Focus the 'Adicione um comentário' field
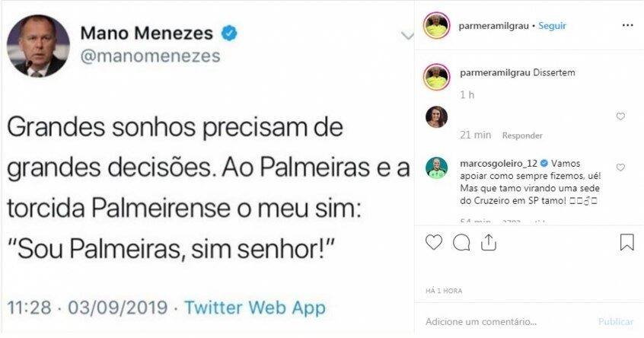Viewport: 644px width, 338px height. point(502,322)
